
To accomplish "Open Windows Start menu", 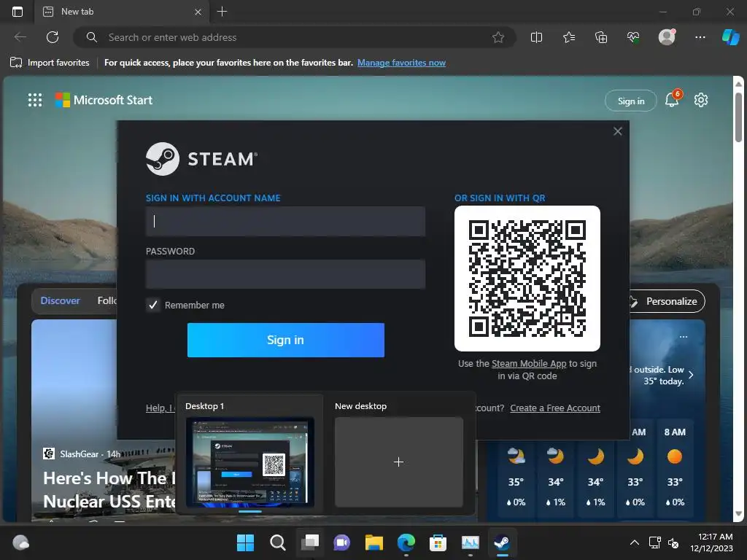I will tap(245, 542).
